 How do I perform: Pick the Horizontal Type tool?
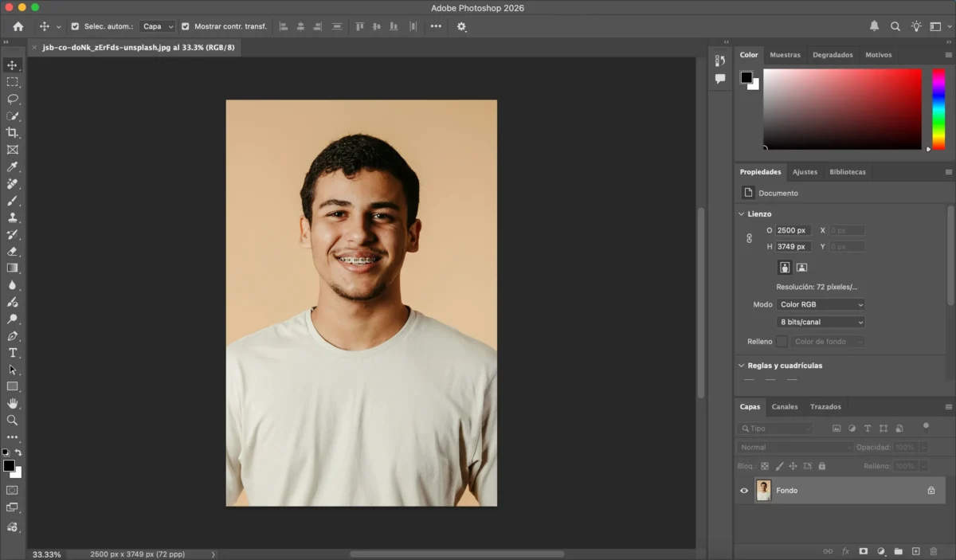12,353
